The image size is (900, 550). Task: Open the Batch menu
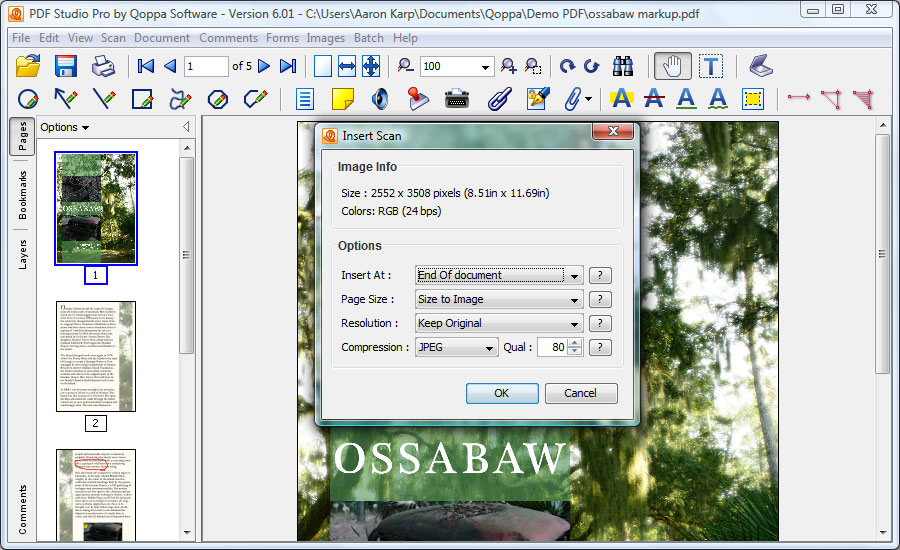click(x=368, y=38)
